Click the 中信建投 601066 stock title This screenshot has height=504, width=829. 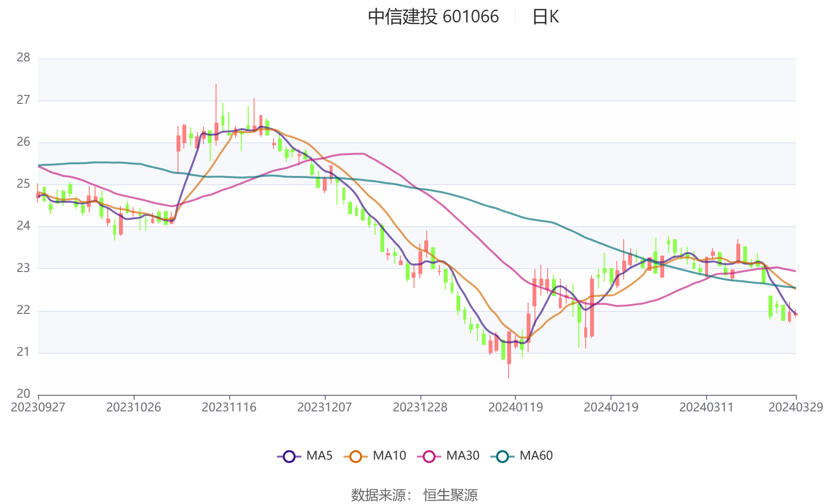[x=433, y=17]
